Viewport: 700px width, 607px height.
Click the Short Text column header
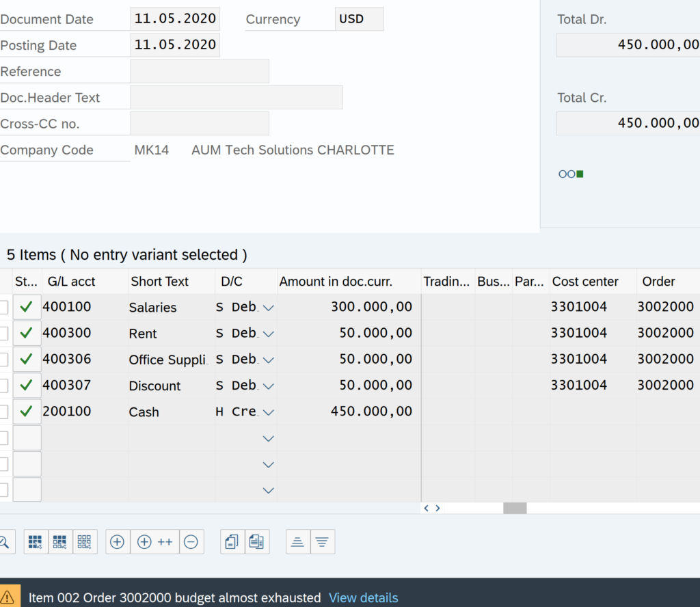tap(172, 281)
